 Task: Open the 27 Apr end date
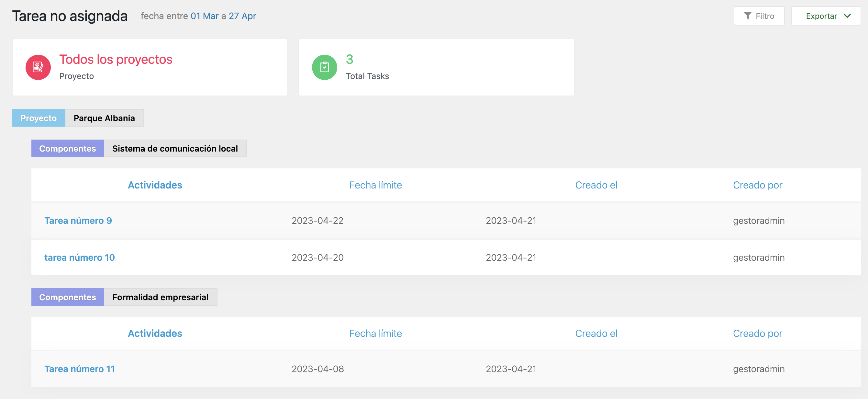tap(242, 16)
